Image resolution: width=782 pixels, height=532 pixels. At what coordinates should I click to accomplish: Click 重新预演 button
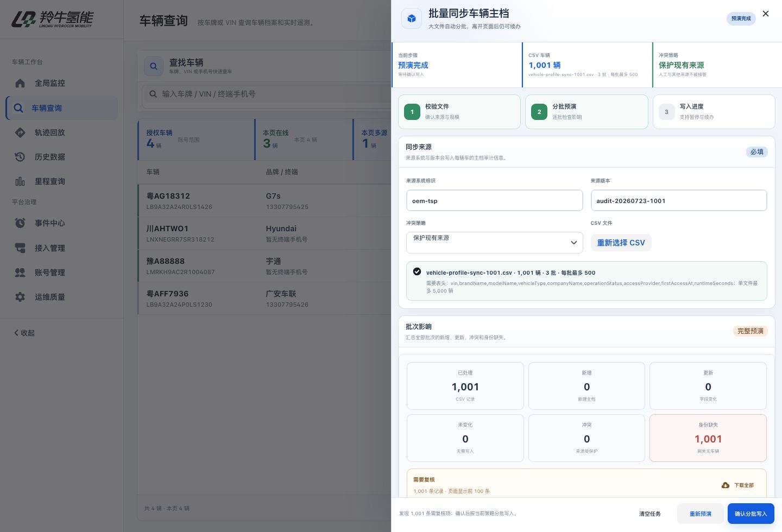(x=701, y=514)
